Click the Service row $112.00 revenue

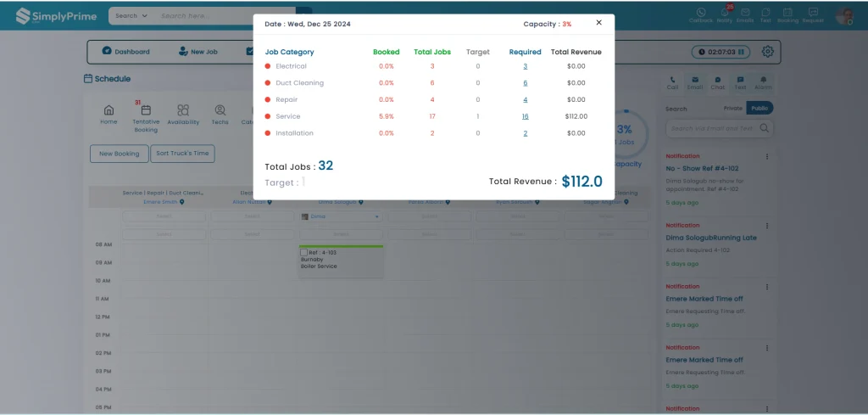(576, 116)
